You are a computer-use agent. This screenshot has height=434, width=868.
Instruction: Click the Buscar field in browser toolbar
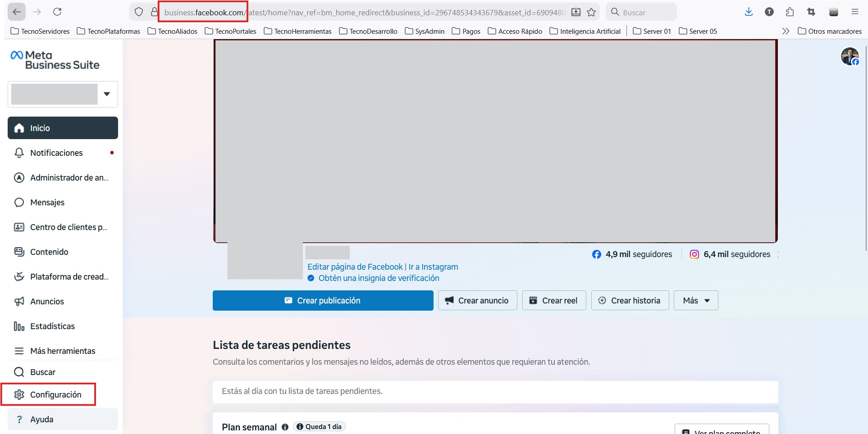[645, 13]
